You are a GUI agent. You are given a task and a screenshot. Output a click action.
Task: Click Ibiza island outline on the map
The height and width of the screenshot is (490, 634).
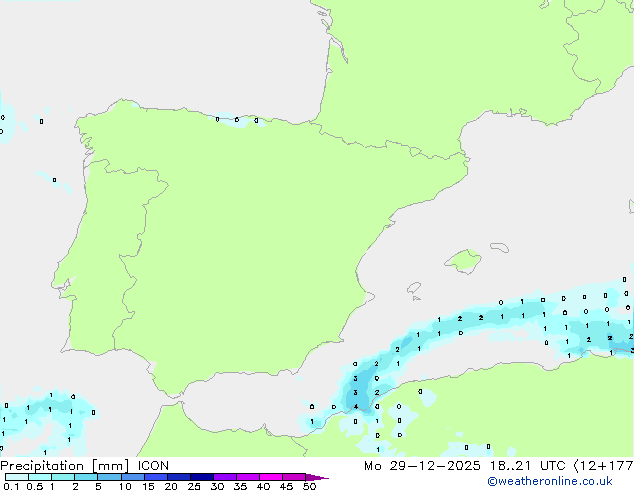pyautogui.click(x=414, y=288)
